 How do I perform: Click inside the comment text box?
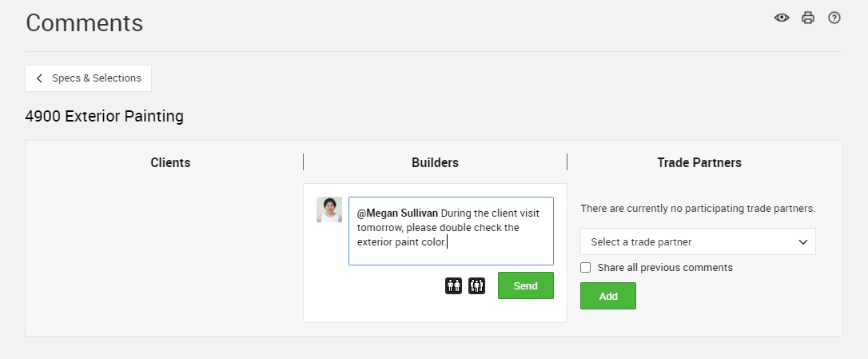pyautogui.click(x=451, y=231)
